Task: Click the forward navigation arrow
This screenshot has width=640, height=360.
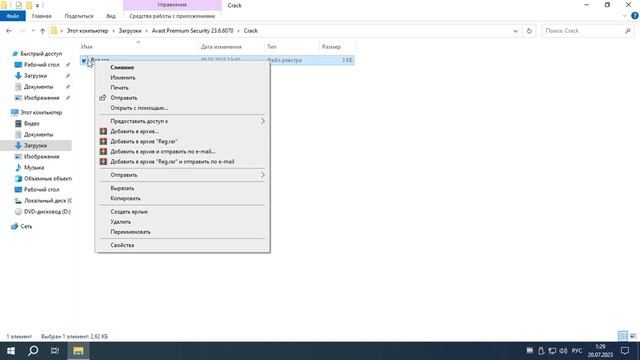Action: tap(22, 31)
